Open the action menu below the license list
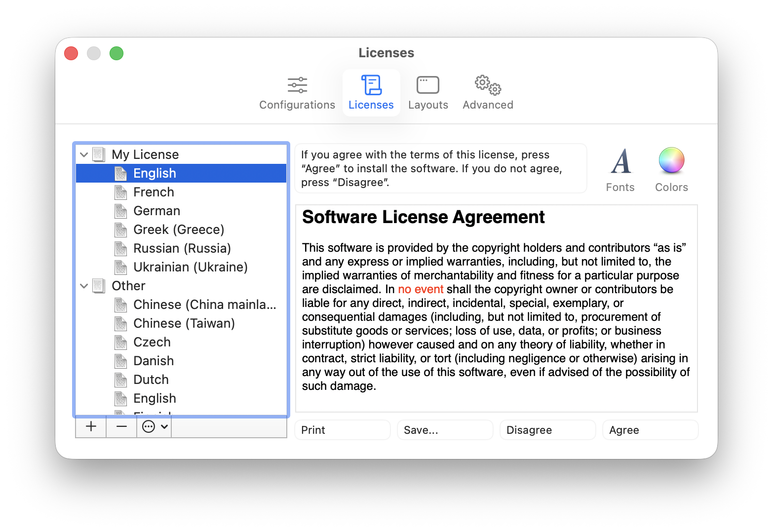The width and height of the screenshot is (773, 532). 150,426
